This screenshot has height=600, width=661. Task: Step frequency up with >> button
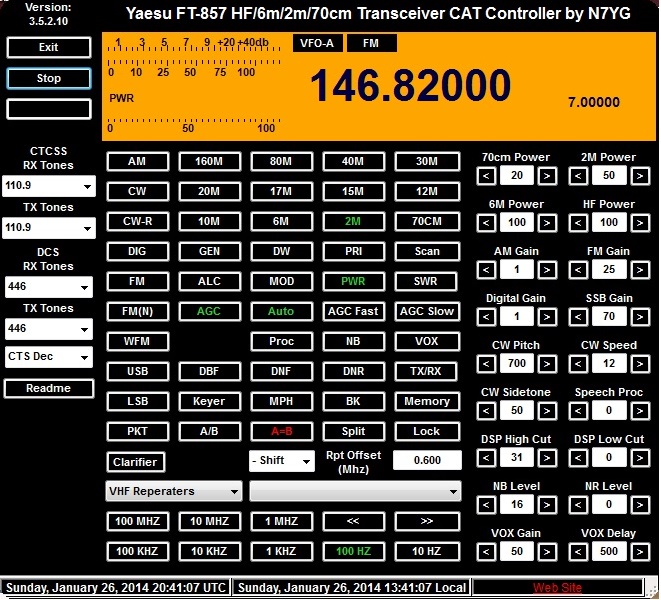click(427, 521)
